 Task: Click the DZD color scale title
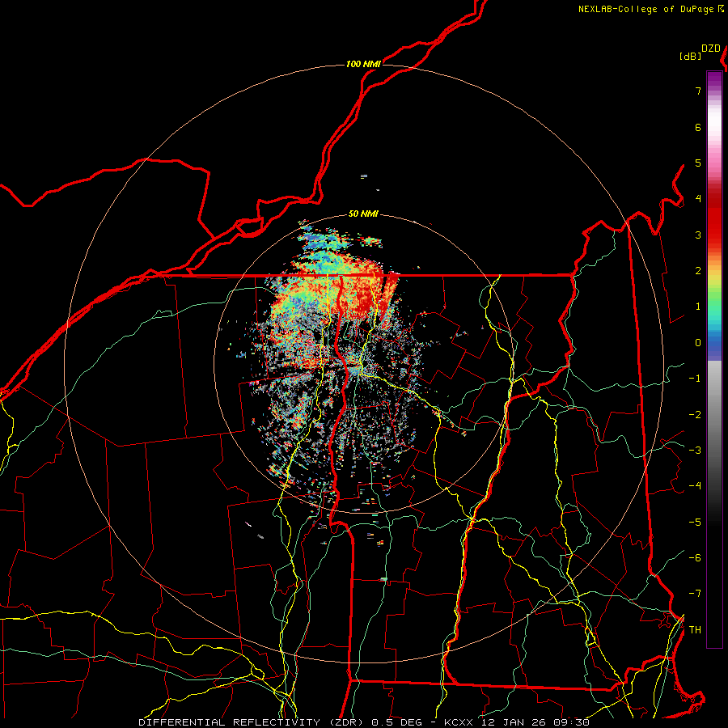(x=711, y=49)
